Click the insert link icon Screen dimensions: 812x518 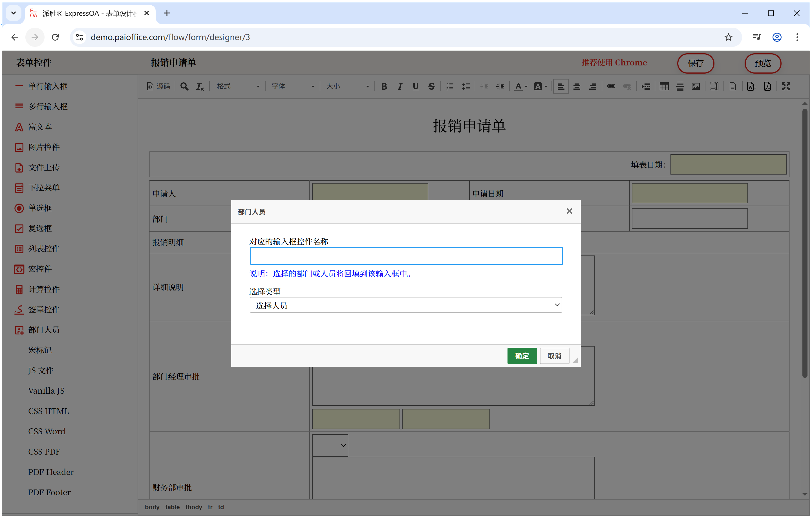point(611,86)
